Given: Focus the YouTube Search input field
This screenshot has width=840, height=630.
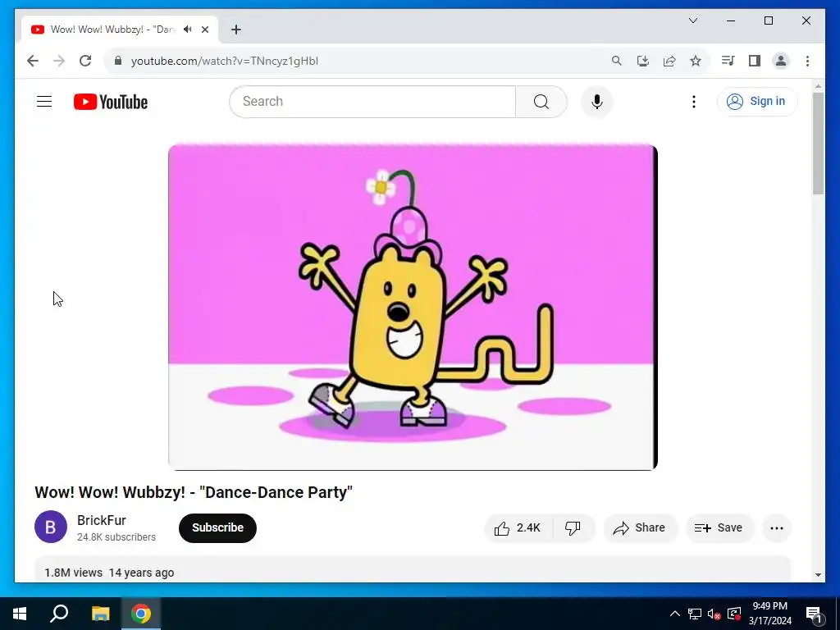Looking at the screenshot, I should pyautogui.click(x=372, y=101).
